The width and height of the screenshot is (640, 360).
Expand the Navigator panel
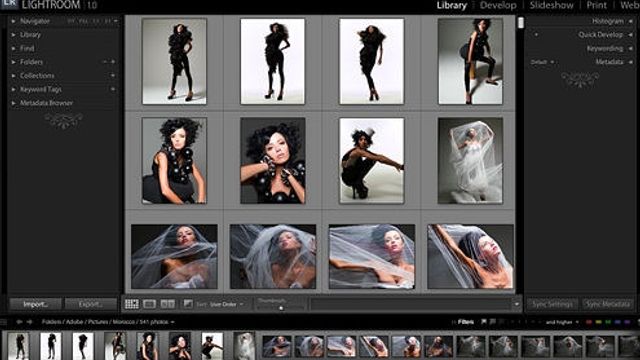(13, 21)
